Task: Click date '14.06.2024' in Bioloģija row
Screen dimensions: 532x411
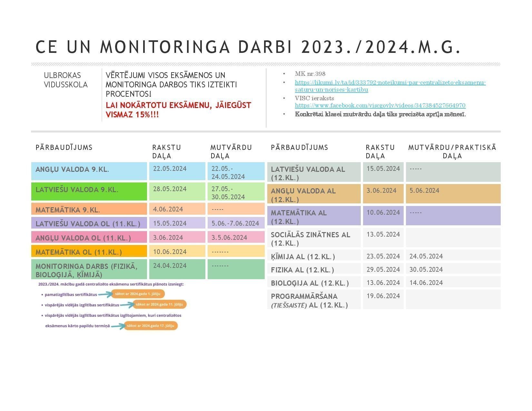Action: 426,283
